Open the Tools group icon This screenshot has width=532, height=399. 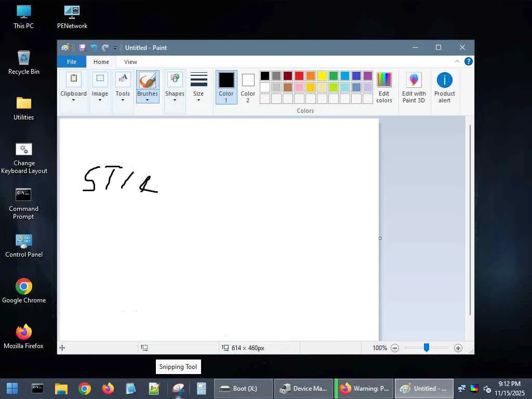pyautogui.click(x=123, y=79)
